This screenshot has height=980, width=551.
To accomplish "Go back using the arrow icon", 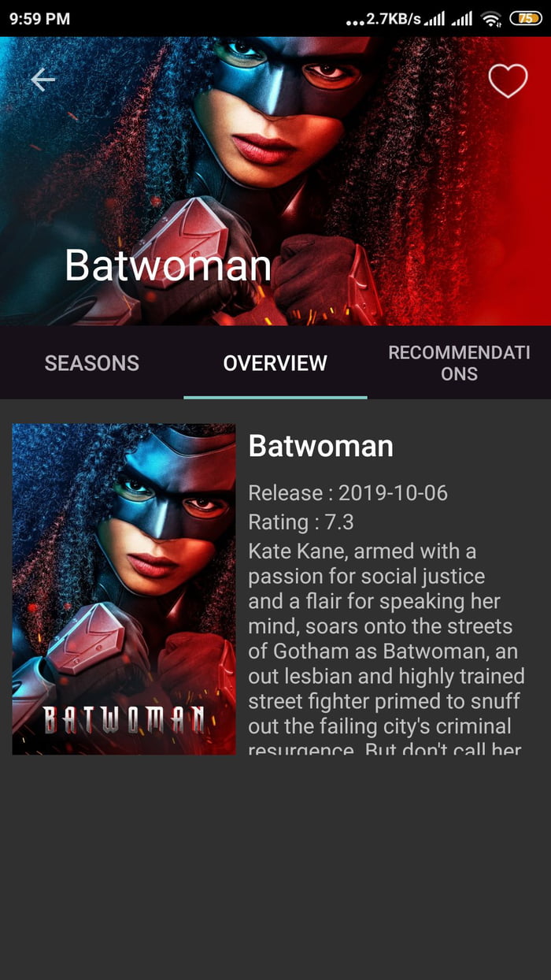I will pyautogui.click(x=43, y=79).
